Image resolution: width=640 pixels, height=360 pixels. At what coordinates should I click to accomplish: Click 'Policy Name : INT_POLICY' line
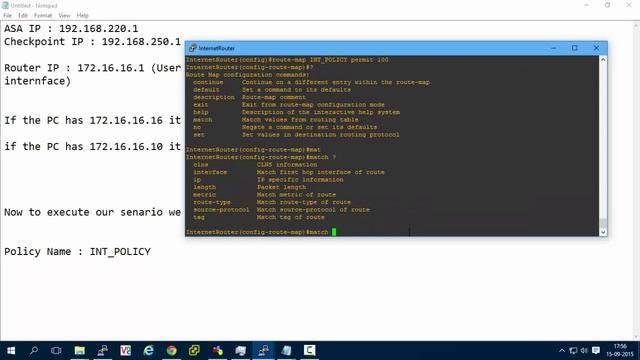click(77, 251)
